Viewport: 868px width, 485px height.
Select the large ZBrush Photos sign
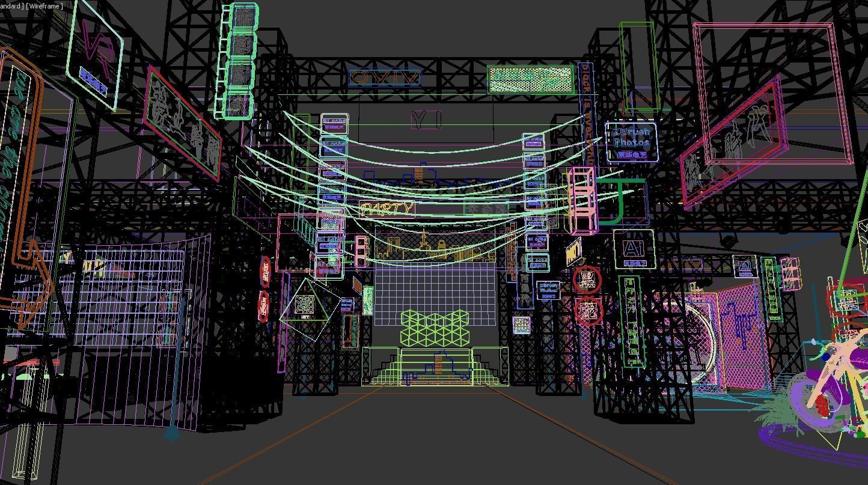[631, 143]
